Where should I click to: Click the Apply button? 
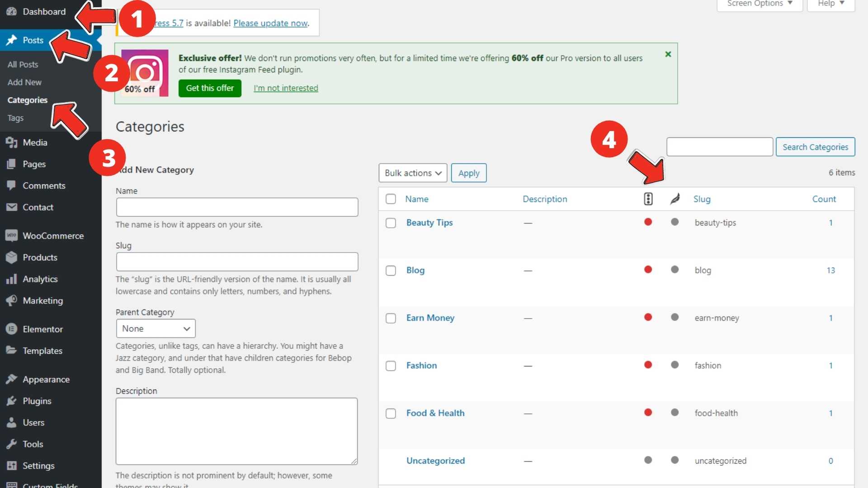(468, 173)
